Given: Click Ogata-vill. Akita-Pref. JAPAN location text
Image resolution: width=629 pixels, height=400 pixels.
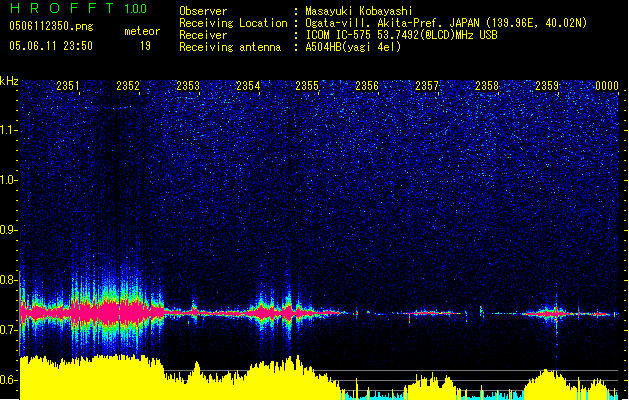Looking at the screenshot, I should click(446, 23).
